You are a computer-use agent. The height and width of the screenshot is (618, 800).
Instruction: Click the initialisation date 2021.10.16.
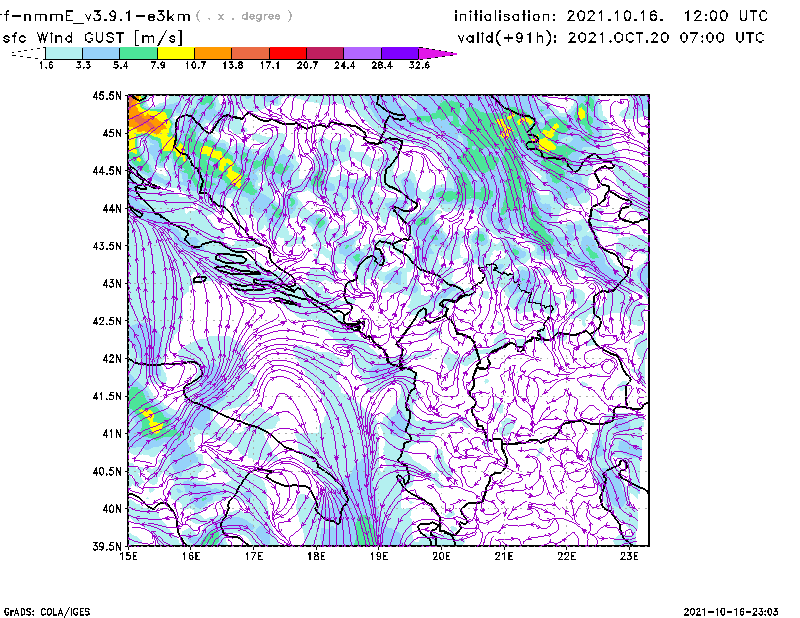(615, 16)
